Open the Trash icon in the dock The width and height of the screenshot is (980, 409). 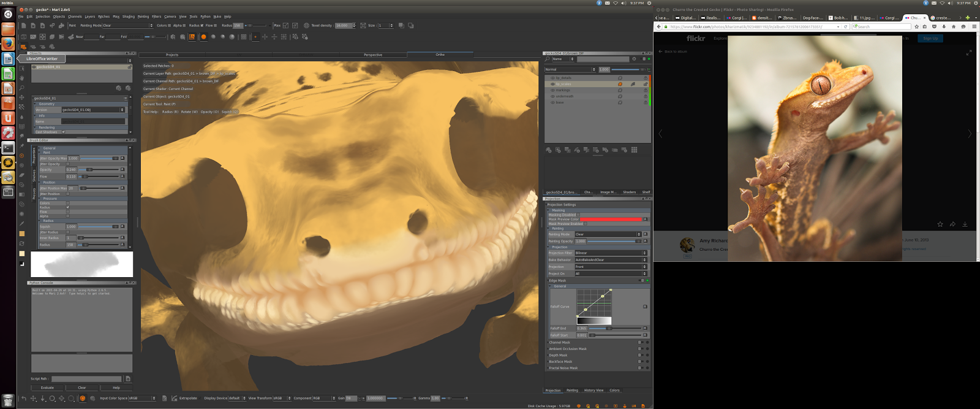click(8, 401)
